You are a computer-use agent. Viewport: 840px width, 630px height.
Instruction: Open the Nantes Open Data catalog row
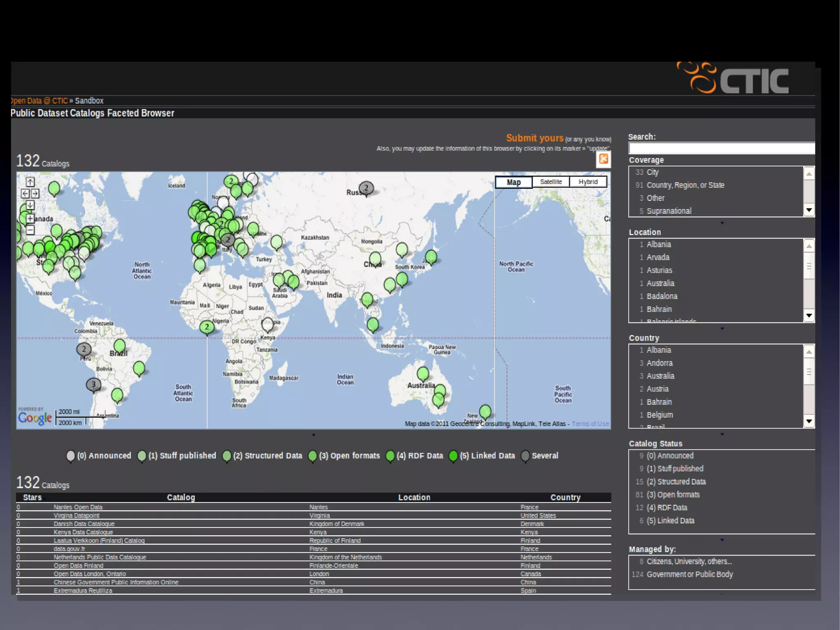point(78,507)
